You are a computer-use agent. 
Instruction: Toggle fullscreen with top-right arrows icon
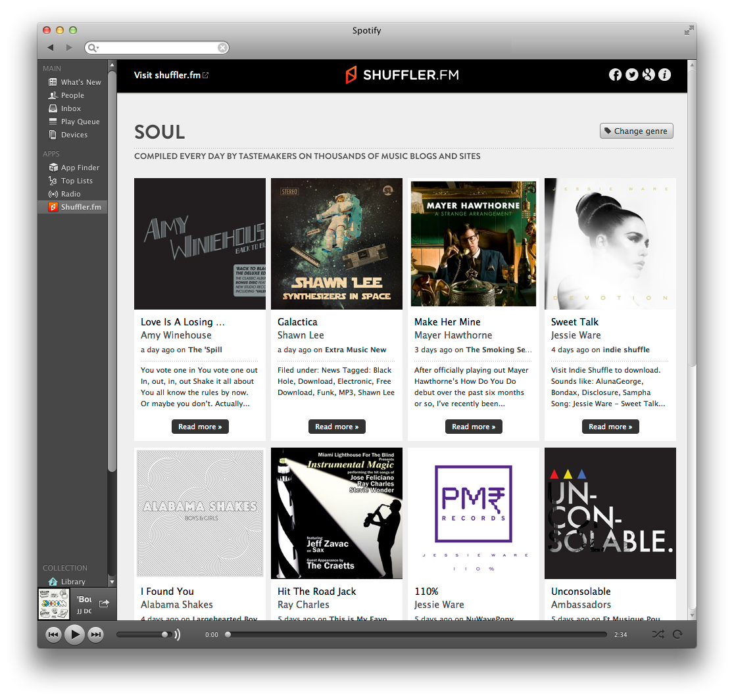tap(688, 31)
